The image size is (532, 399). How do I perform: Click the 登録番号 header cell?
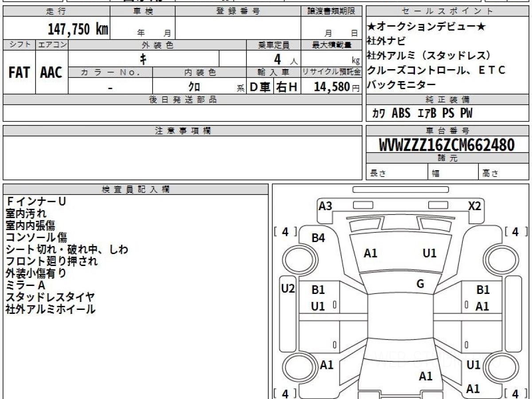[238, 12]
